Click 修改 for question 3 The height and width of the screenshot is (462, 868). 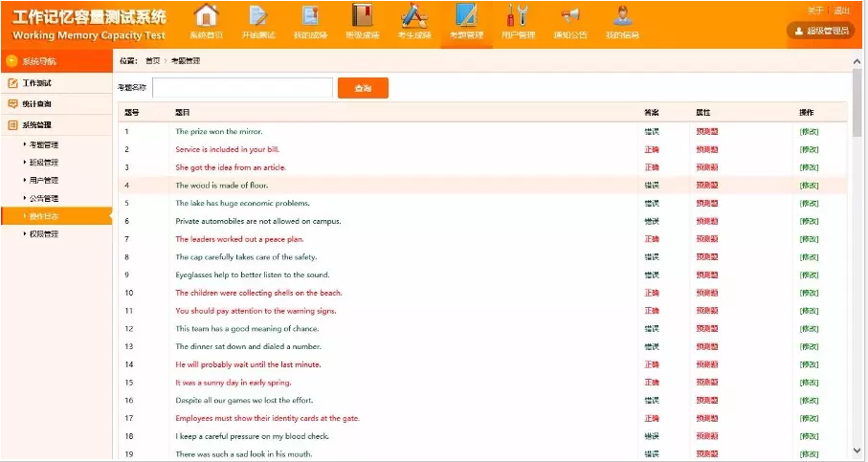click(809, 167)
